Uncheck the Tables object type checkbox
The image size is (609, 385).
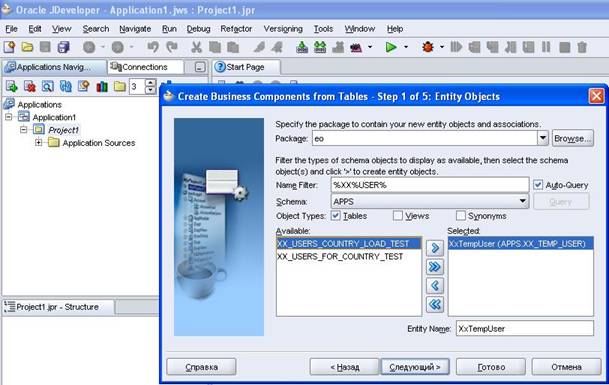336,216
